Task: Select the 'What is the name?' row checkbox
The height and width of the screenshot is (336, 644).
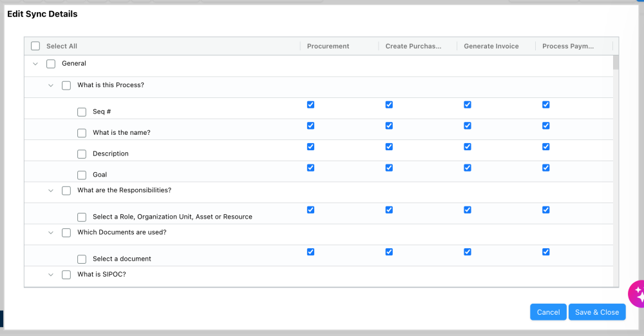Action: pos(82,133)
